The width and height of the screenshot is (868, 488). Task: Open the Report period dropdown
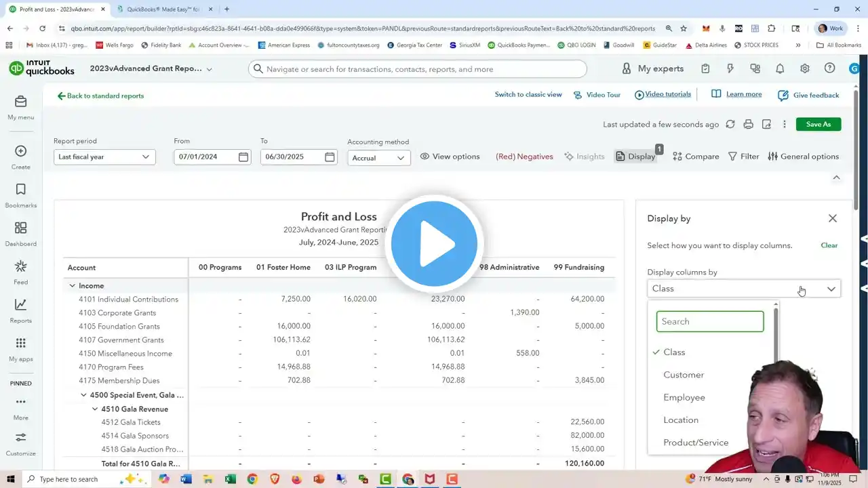pos(104,157)
